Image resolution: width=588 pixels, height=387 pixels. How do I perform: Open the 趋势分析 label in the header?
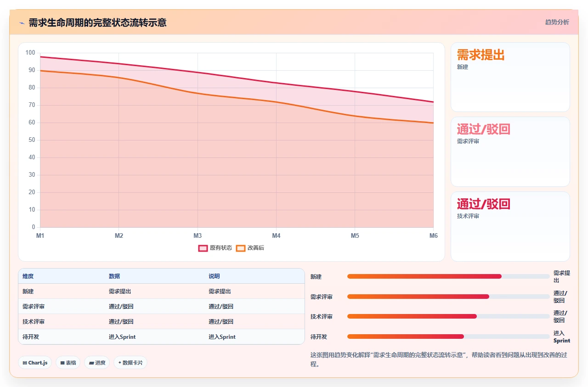[x=557, y=22]
